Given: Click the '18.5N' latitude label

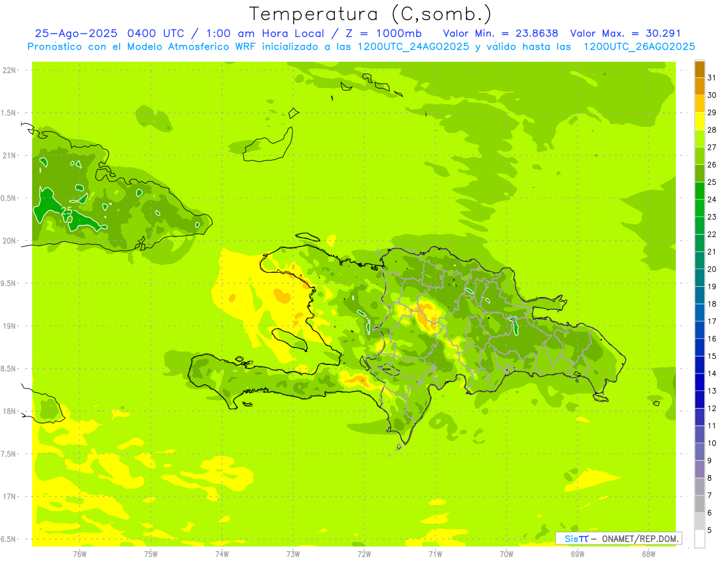Looking at the screenshot, I should tap(9, 369).
